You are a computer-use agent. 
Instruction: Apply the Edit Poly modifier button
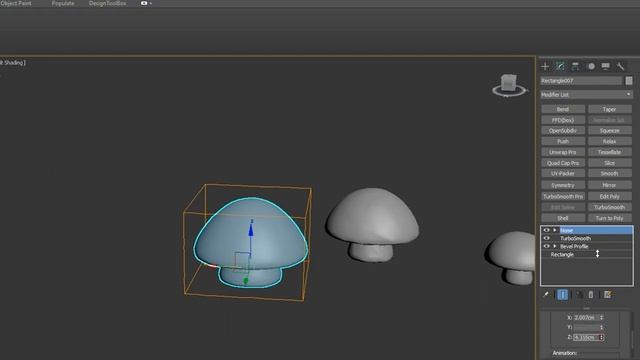point(609,196)
